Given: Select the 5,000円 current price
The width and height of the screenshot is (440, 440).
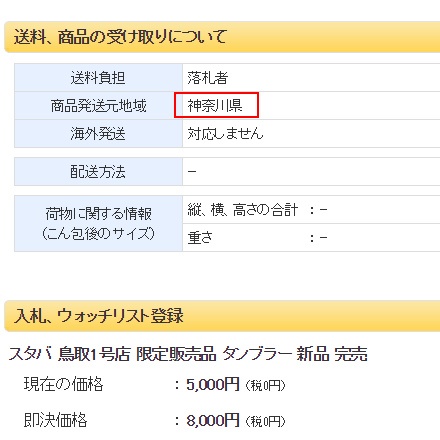Looking at the screenshot, I should (213, 384).
